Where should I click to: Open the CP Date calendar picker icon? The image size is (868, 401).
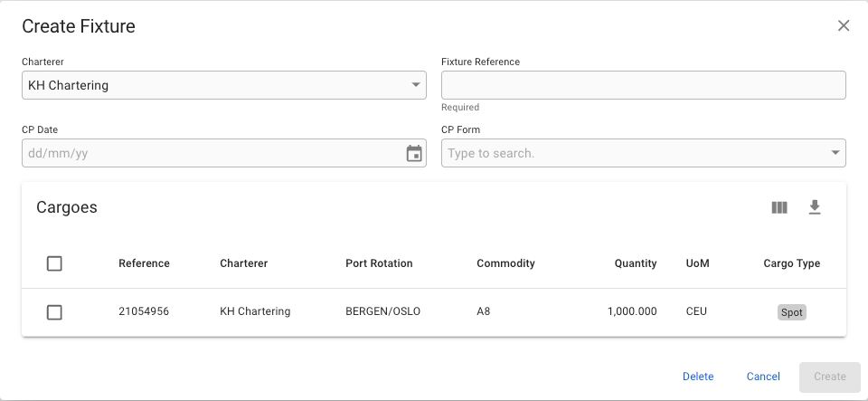pos(414,154)
